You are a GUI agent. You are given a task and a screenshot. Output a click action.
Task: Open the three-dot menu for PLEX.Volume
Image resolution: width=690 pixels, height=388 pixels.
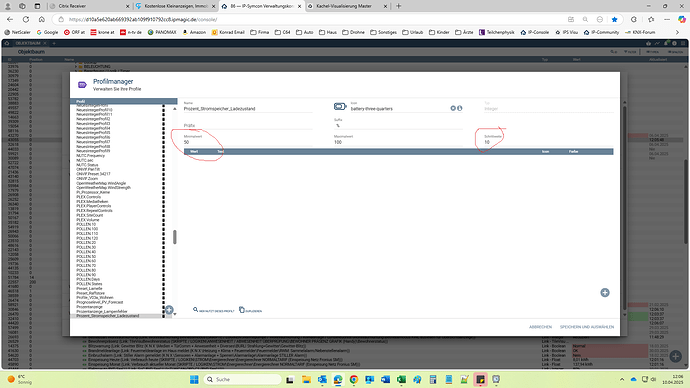pyautogui.click(x=163, y=220)
